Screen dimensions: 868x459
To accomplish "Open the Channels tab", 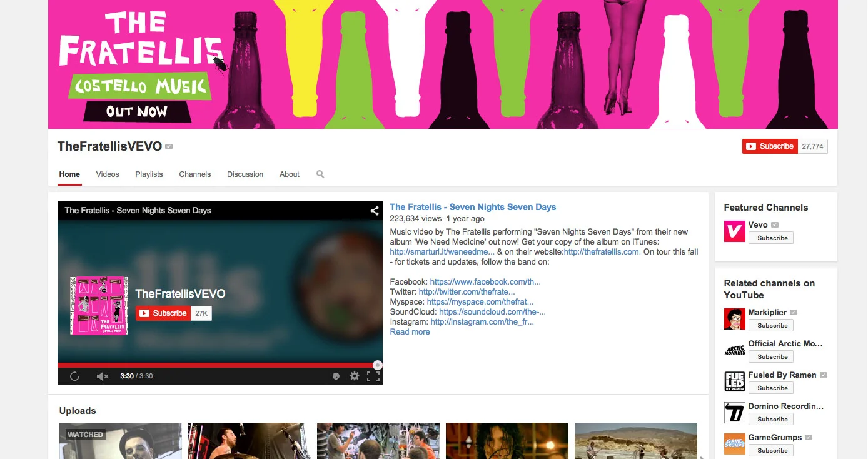I will 195,174.
